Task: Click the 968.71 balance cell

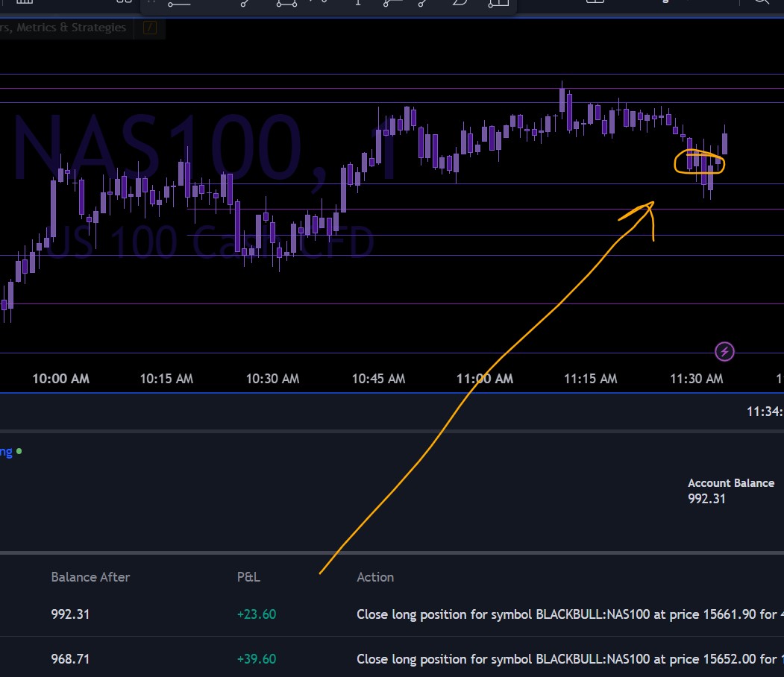Action: click(70, 659)
